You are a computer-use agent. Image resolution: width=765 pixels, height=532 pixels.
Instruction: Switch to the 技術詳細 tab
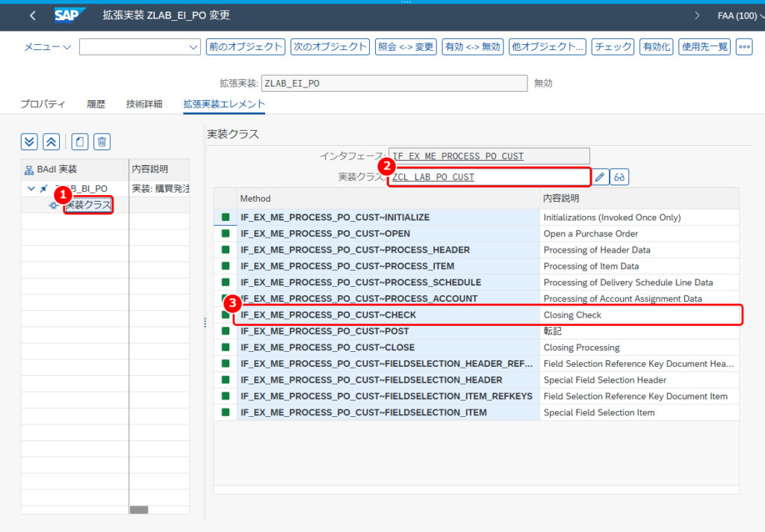(x=144, y=104)
